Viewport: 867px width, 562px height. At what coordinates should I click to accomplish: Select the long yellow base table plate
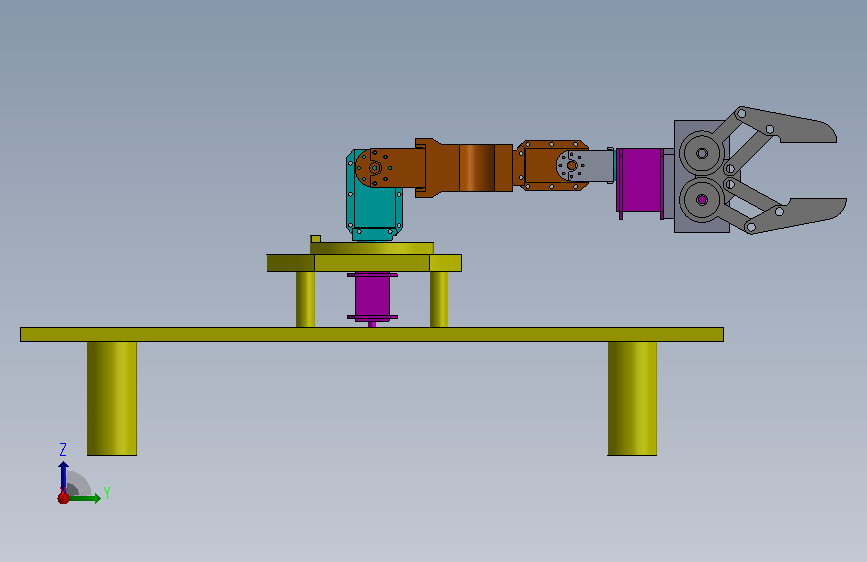[372, 334]
